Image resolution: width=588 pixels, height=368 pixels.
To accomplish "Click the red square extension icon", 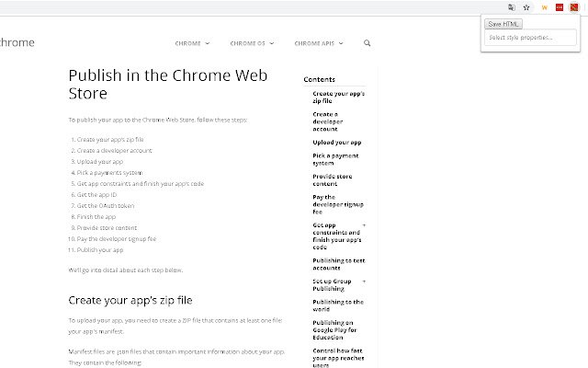I will click(x=560, y=7).
